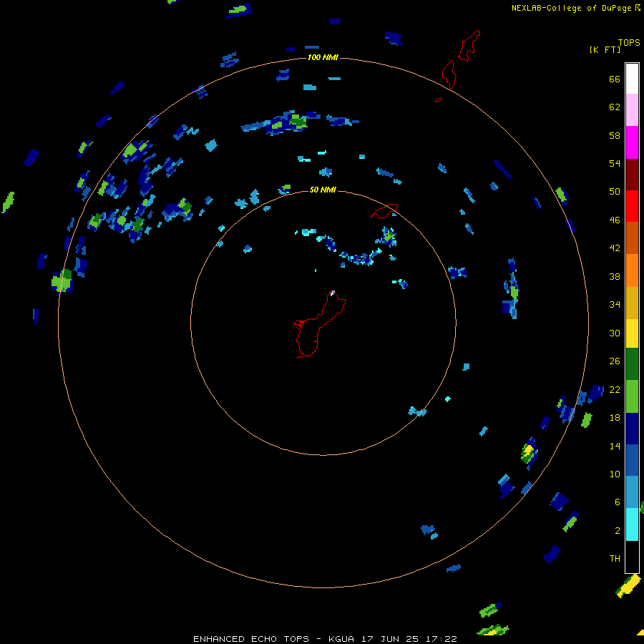The width and height of the screenshot is (644, 644).
Task: Click the "17:22" timestamp
Action: coord(440,639)
